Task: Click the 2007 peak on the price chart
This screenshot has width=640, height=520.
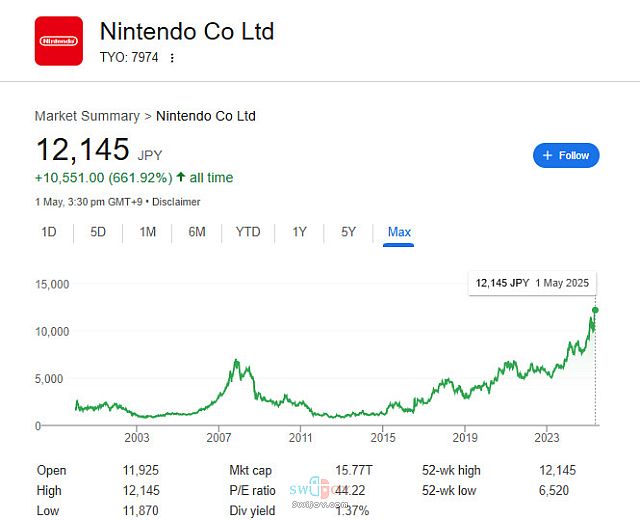Action: coord(236,361)
